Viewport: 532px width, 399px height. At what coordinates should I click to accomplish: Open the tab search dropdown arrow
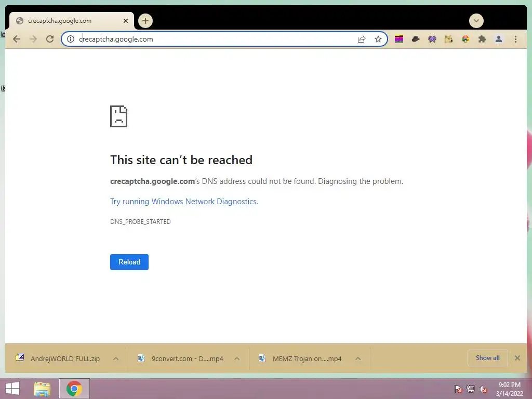(x=476, y=21)
